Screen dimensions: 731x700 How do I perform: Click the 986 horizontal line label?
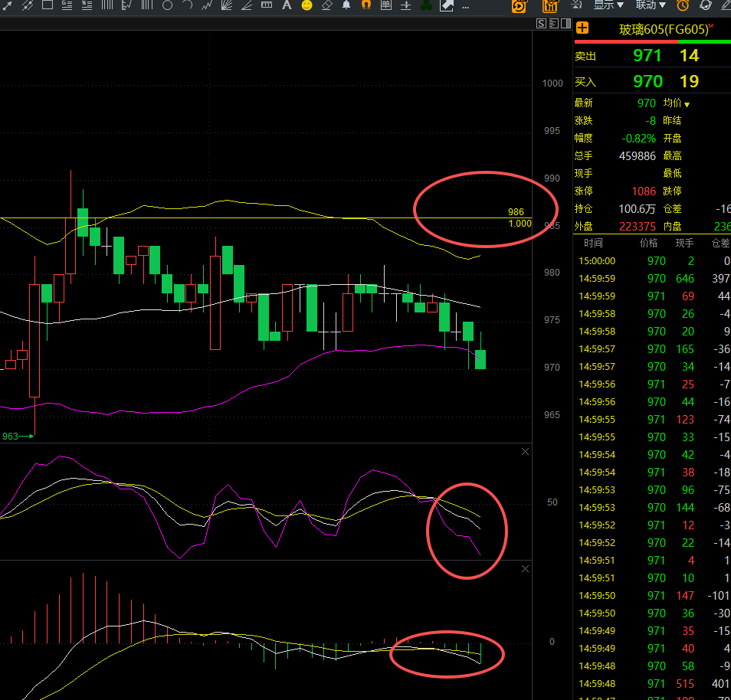(x=516, y=212)
